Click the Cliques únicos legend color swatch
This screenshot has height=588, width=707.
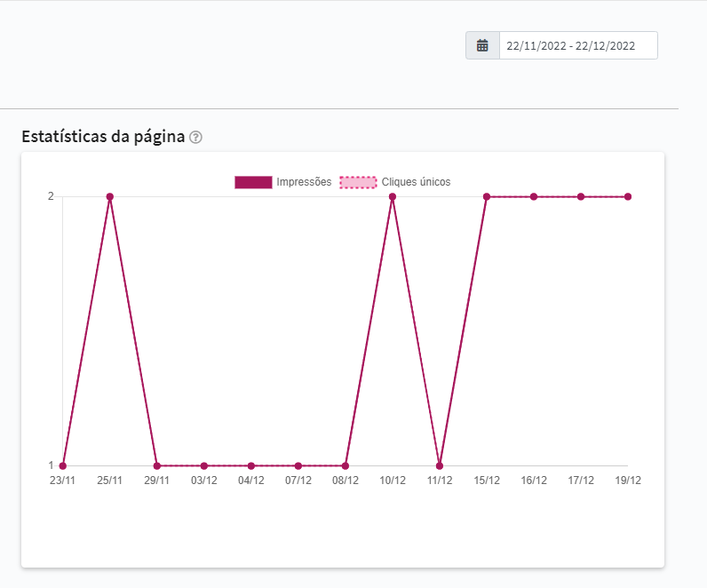(358, 182)
